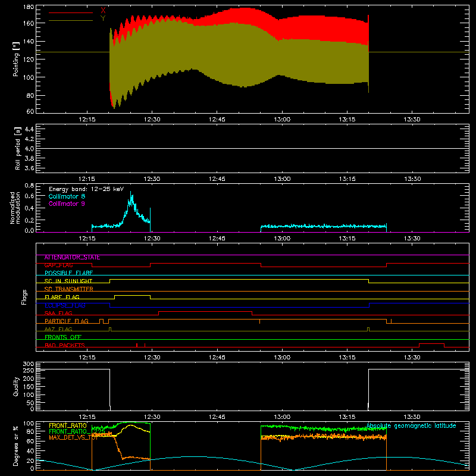
Task: Click the 0.8 tick on modulation axis
Action: 29,185
